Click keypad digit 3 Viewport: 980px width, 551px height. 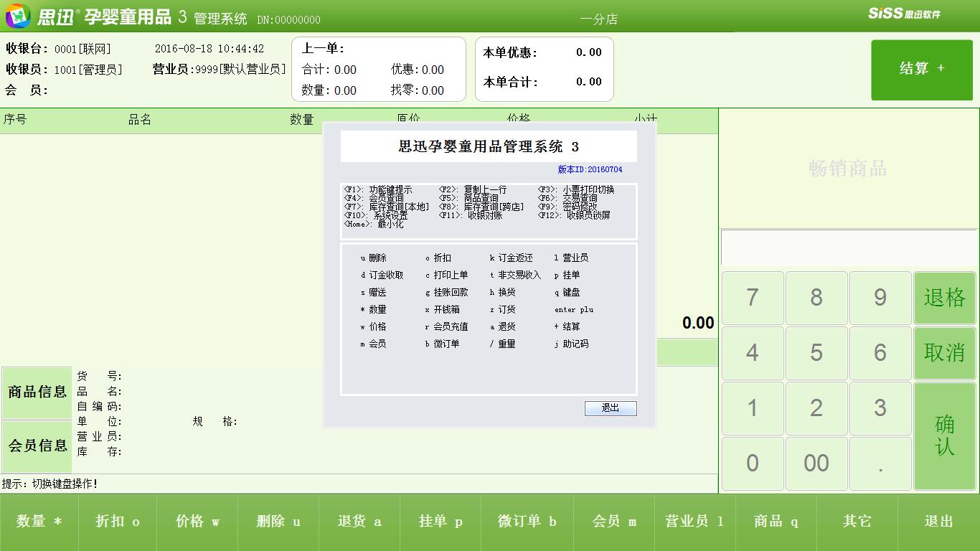point(880,408)
